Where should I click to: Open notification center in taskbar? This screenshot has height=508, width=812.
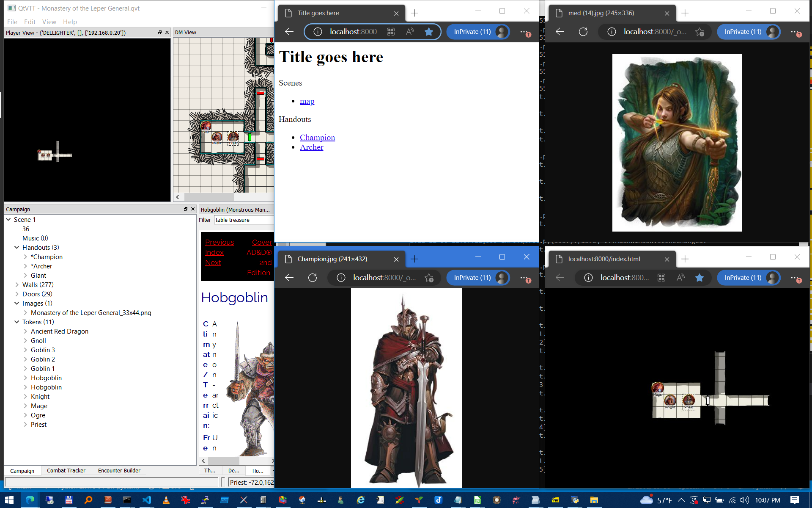coord(795,500)
